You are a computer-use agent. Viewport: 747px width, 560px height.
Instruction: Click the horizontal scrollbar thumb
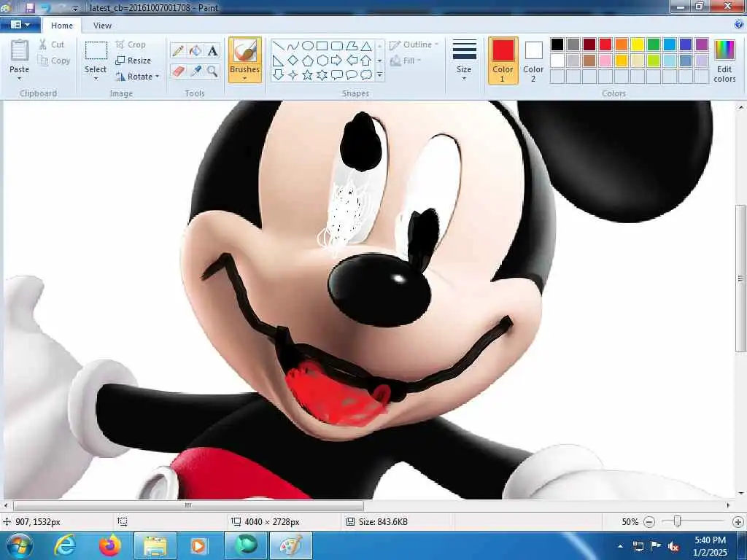189,505
